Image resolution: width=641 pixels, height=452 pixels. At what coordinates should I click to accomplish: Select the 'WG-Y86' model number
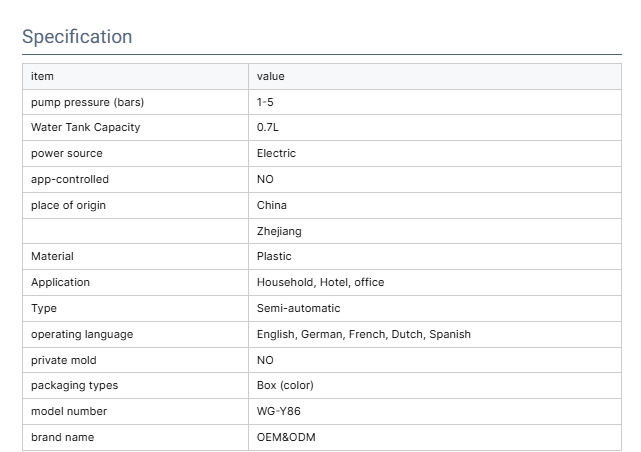click(x=280, y=411)
